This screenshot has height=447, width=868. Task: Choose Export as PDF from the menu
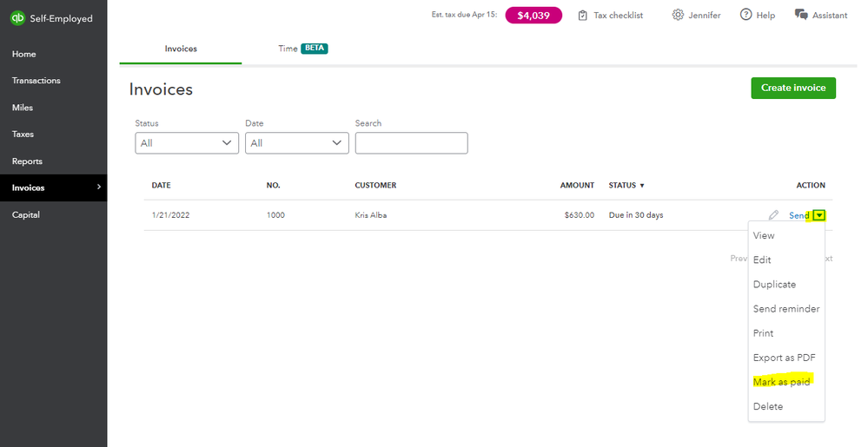pos(785,358)
